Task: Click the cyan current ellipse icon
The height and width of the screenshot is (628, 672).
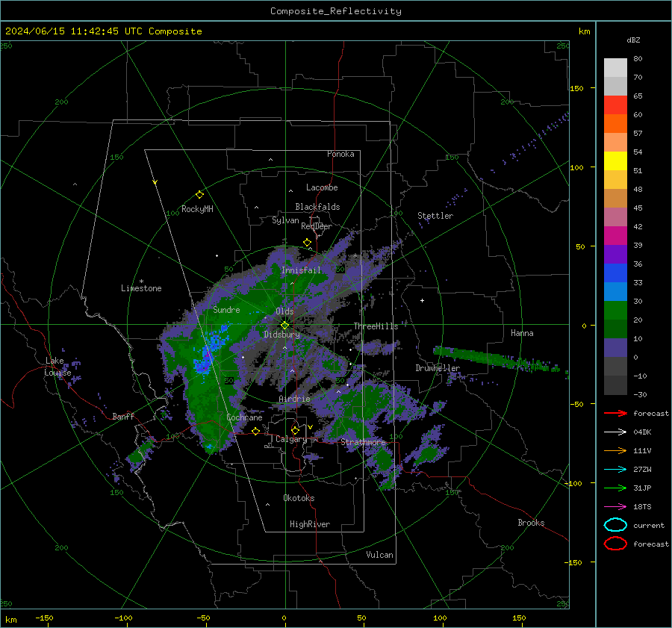Action: pyautogui.click(x=615, y=525)
